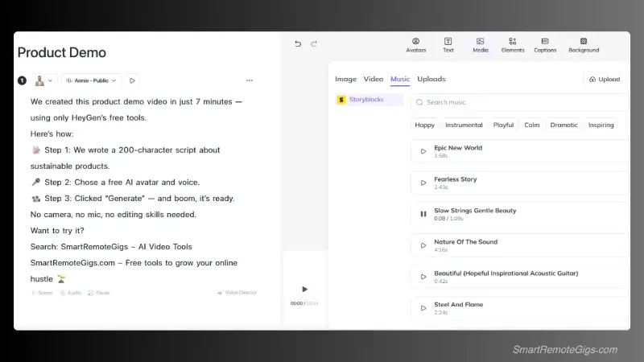Screen dimensions: 644x362
Task: Open the Captions tool
Action: [x=545, y=45]
